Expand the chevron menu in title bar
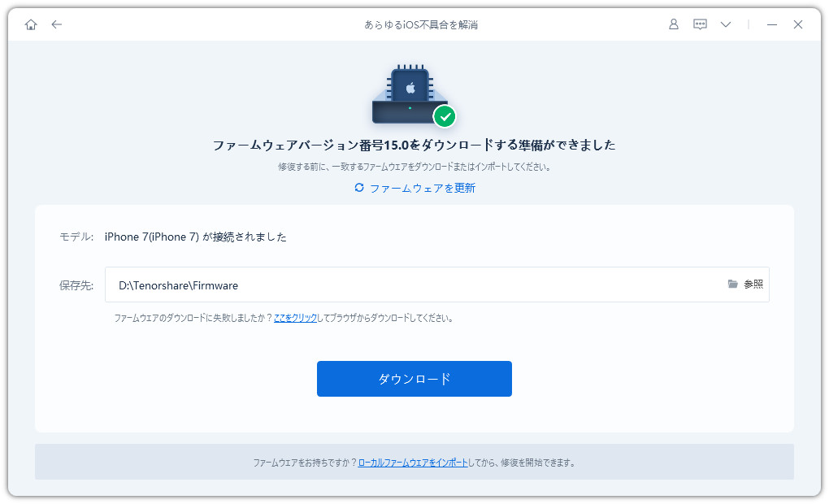 (726, 24)
